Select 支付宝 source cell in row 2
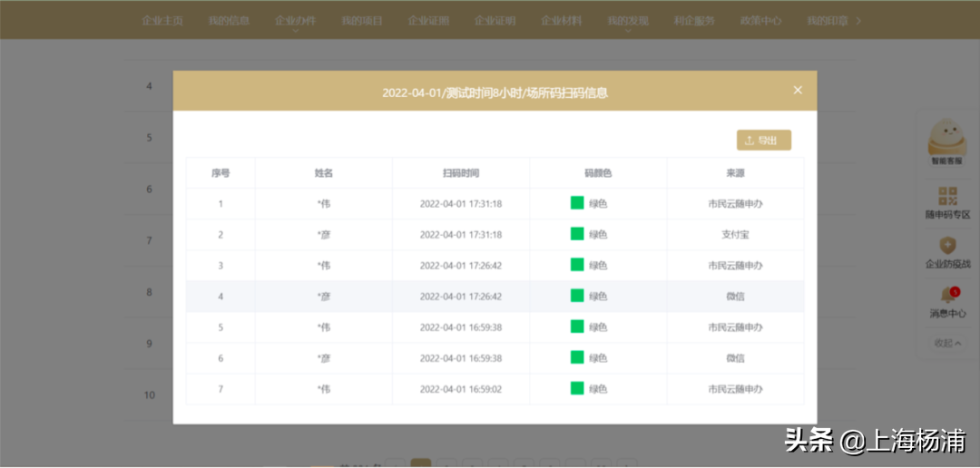 (x=736, y=235)
